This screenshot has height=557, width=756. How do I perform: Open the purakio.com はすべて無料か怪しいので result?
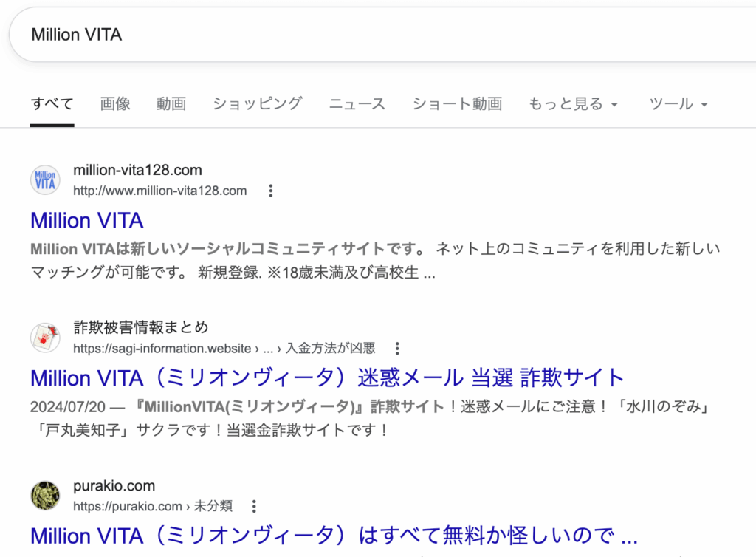(x=334, y=535)
